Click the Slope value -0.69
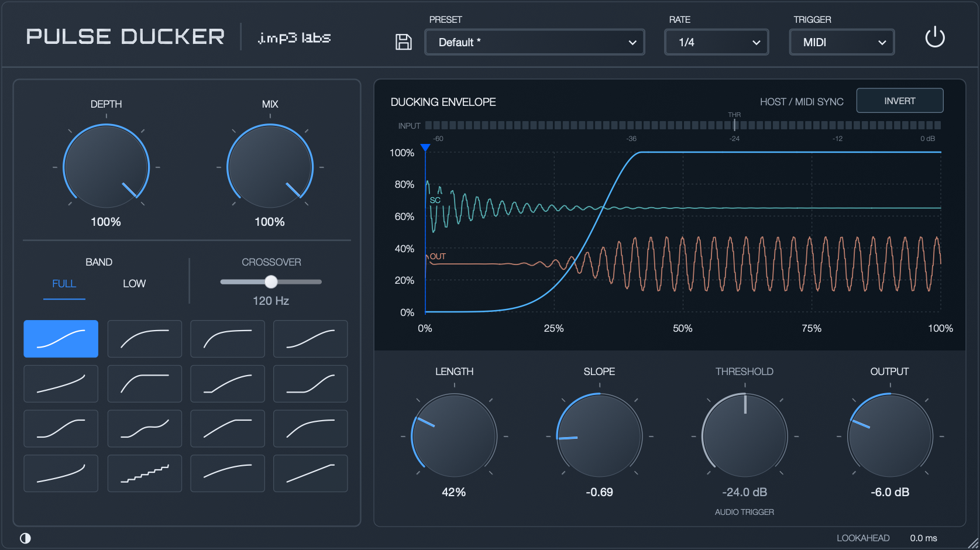 [x=600, y=492]
